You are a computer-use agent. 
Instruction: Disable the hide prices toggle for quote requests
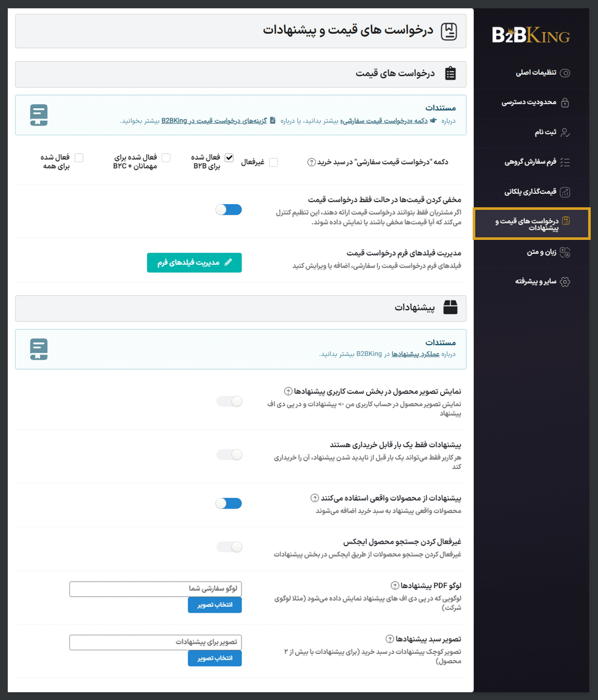228,209
